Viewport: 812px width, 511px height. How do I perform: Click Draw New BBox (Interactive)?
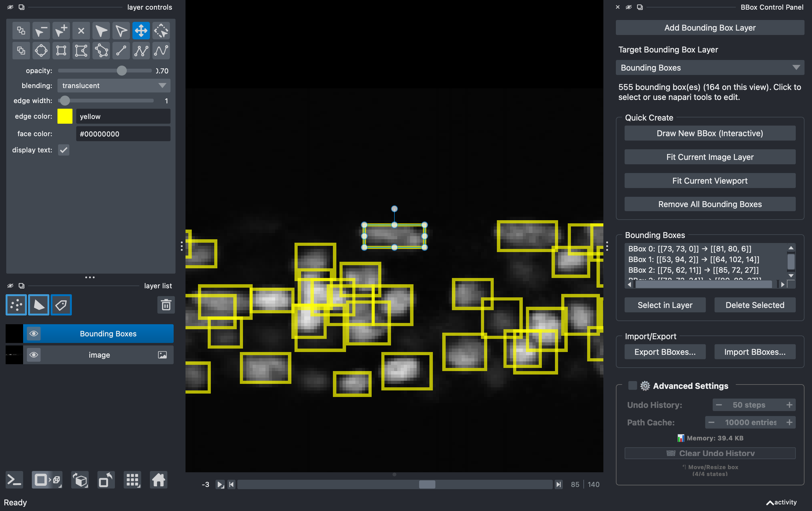point(710,133)
